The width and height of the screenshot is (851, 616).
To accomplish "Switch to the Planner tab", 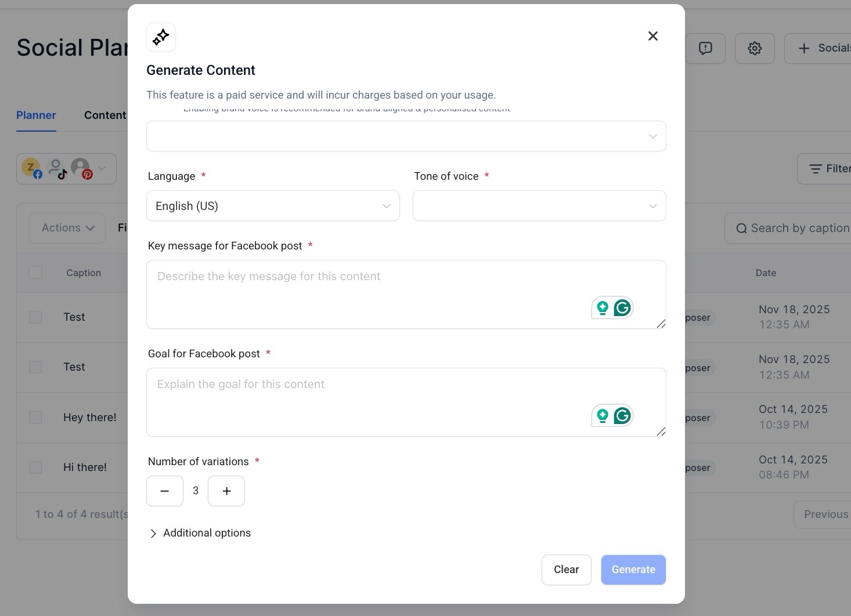I will tap(36, 115).
